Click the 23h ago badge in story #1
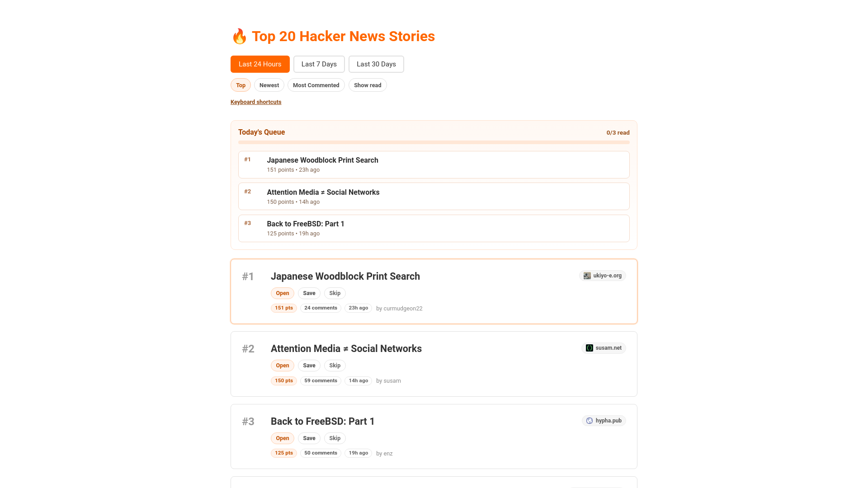 358,308
